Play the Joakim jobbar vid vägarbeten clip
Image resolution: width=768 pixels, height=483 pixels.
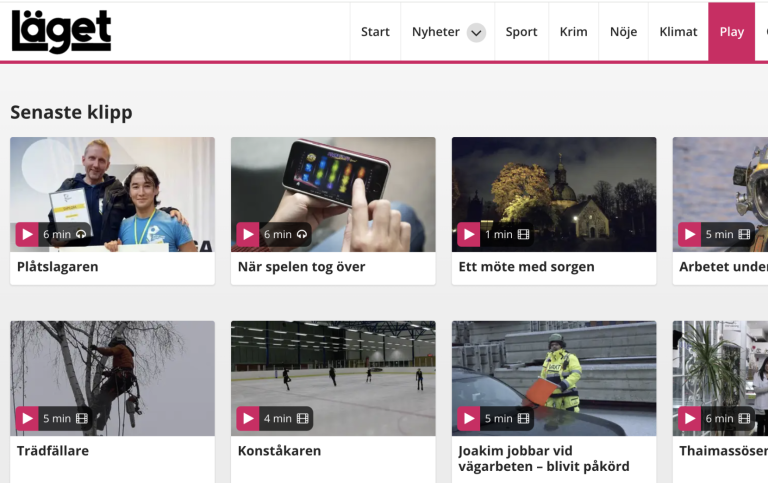pos(469,419)
